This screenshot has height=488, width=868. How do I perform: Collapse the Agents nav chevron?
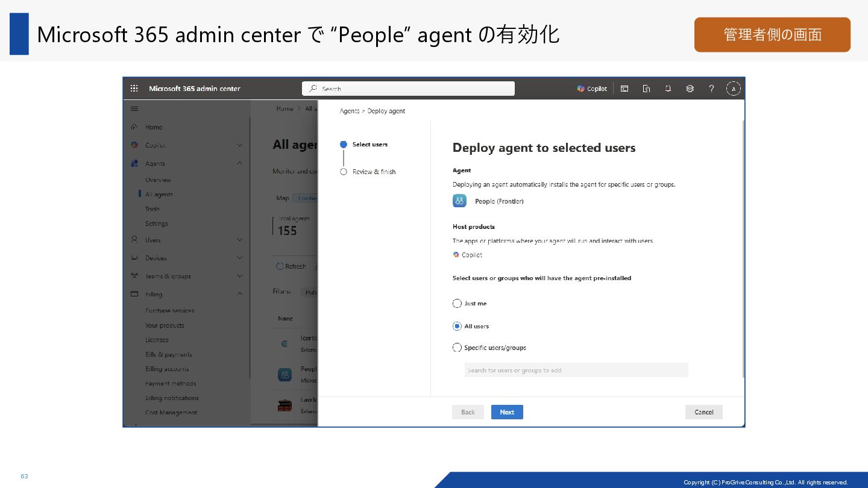point(240,163)
